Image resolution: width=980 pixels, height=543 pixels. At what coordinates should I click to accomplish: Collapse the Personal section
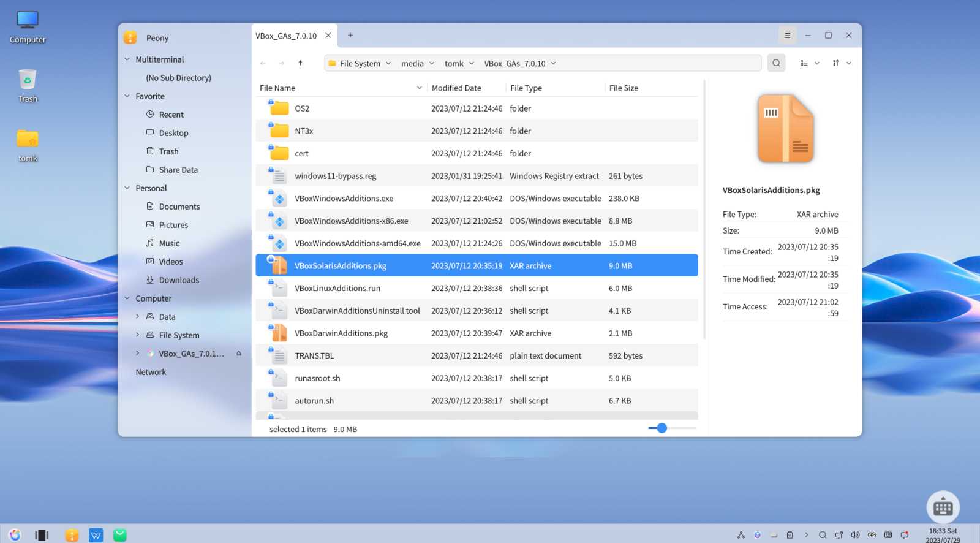127,188
